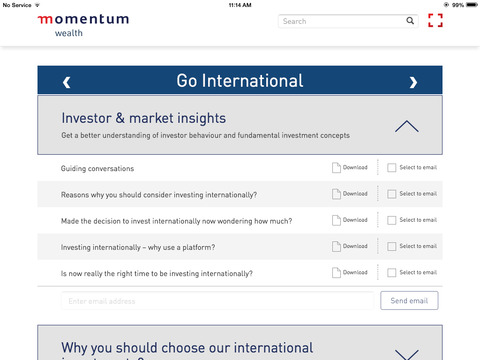Screen dimensions: 480x360
Task: Download the Guiding conversations document
Action: [350, 168]
